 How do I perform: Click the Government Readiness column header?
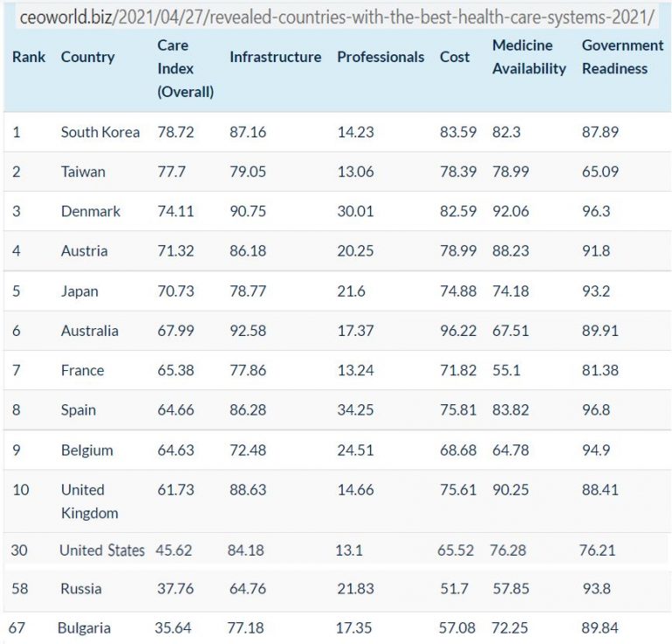[622, 57]
